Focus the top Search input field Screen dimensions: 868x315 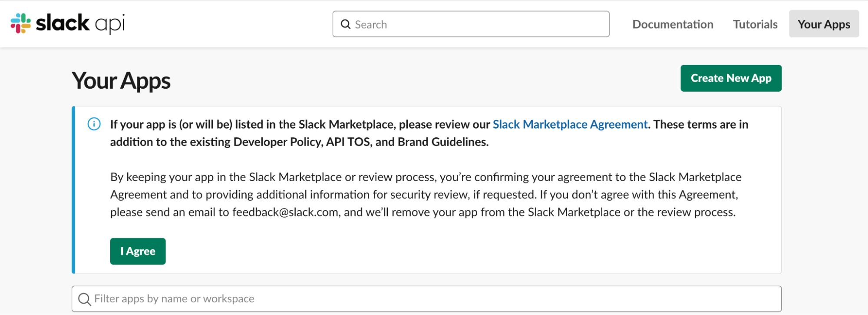point(478,24)
